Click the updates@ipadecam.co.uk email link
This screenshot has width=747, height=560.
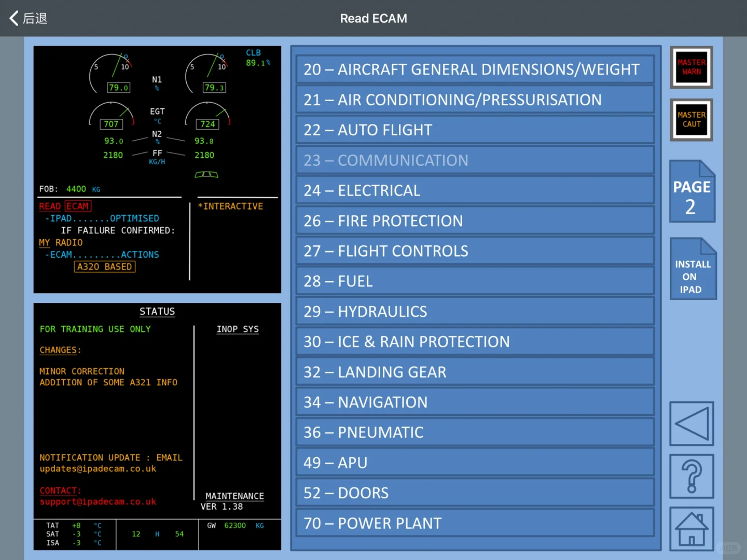tap(98, 468)
